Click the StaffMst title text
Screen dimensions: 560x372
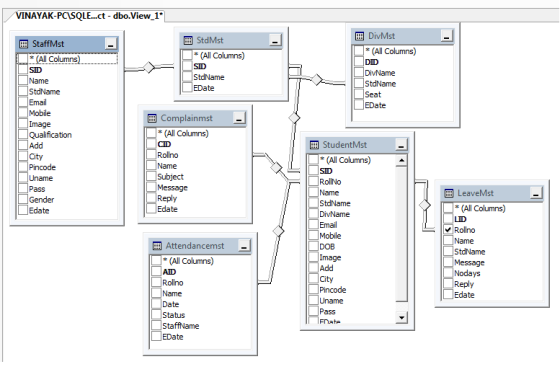[x=48, y=44]
